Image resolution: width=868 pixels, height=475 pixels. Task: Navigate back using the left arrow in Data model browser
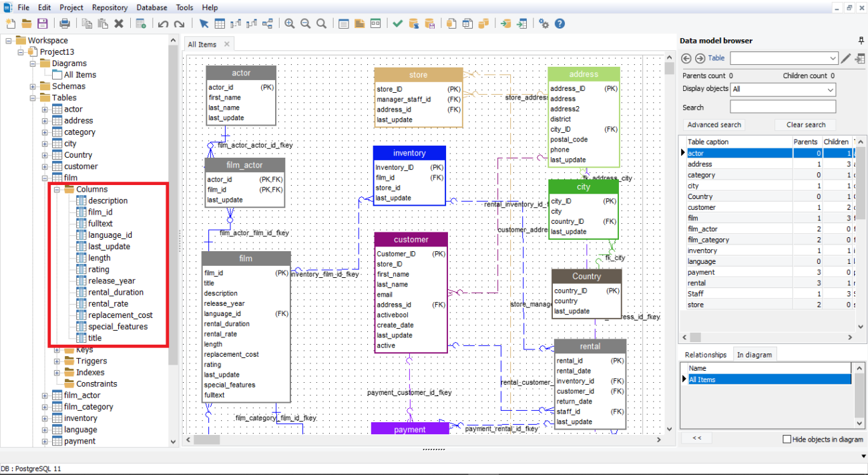[686, 58]
